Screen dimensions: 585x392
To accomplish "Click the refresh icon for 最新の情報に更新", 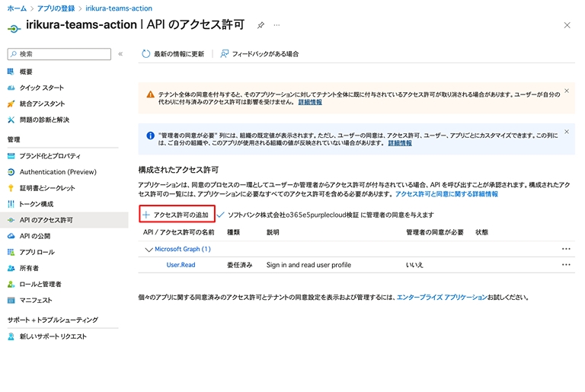I will (x=145, y=54).
